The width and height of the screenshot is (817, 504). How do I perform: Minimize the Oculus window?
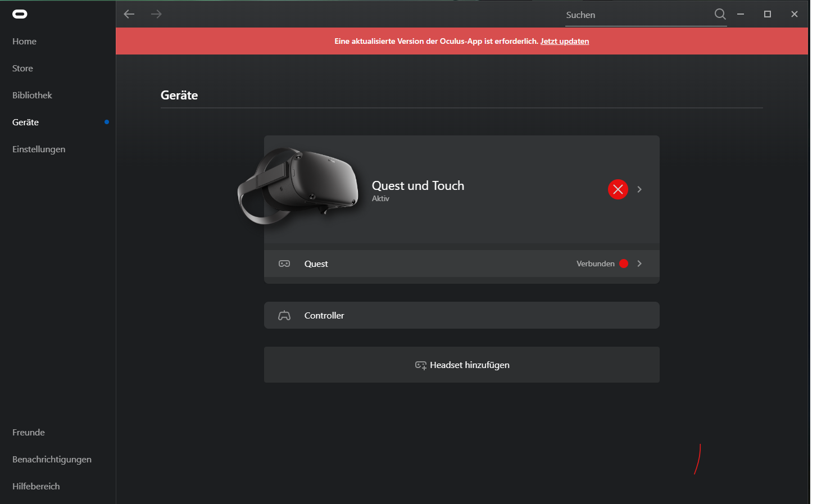coord(741,14)
